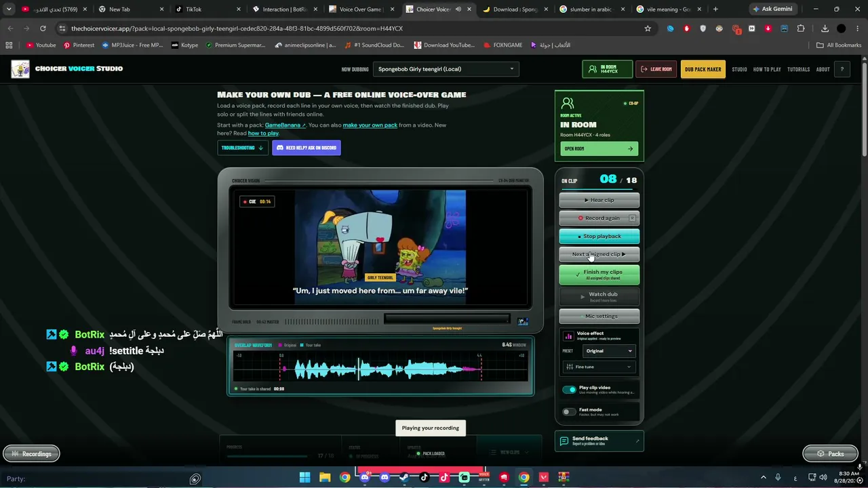The image size is (868, 488).
Task: Expand the Fine tune section
Action: point(599,367)
